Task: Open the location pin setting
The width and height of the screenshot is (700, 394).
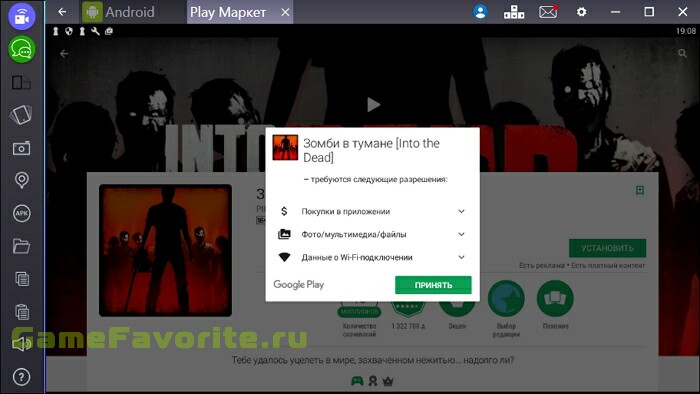Action: [21, 180]
